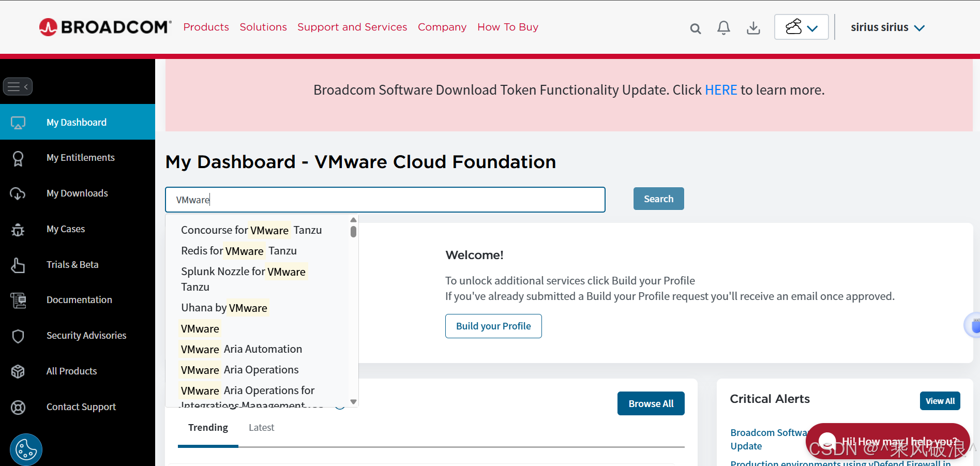Click the All Products cube icon

18,371
